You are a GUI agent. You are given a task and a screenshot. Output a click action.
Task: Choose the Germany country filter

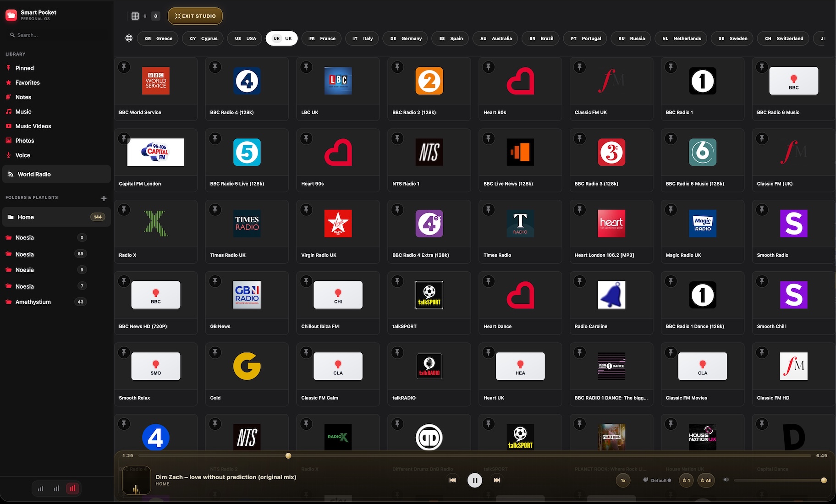(x=406, y=38)
